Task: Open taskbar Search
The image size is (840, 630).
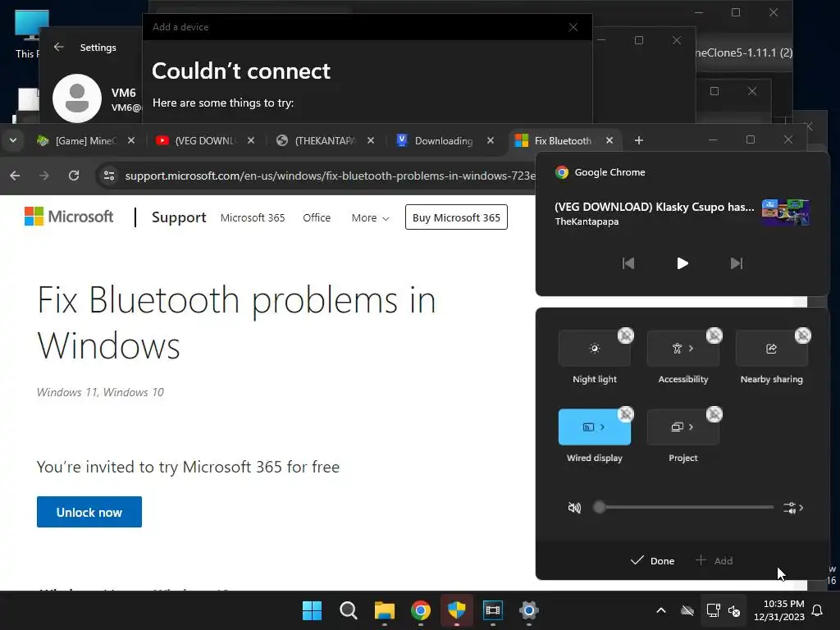Action: tap(348, 610)
